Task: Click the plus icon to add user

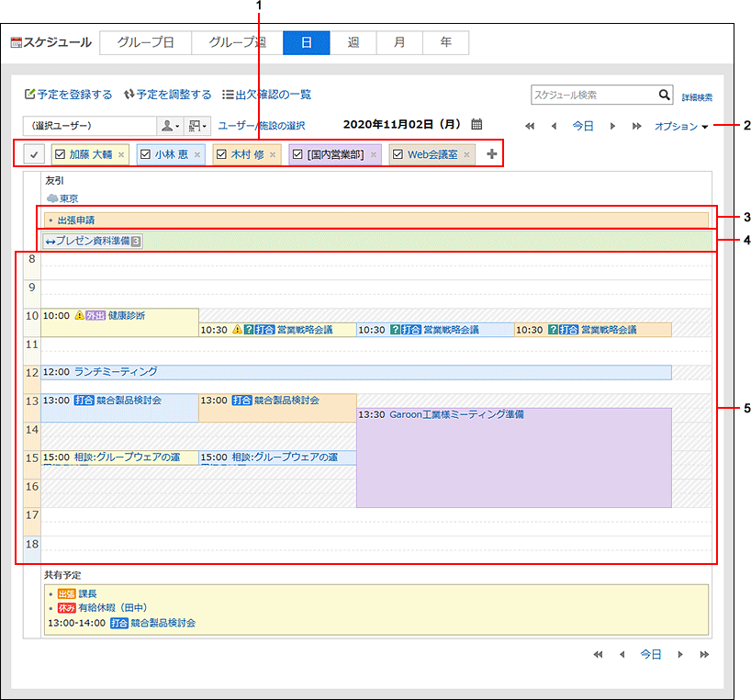Action: (x=492, y=153)
